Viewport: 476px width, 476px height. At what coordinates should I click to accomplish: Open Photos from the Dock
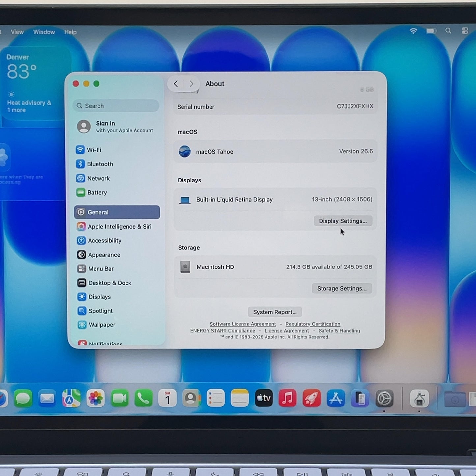point(96,398)
